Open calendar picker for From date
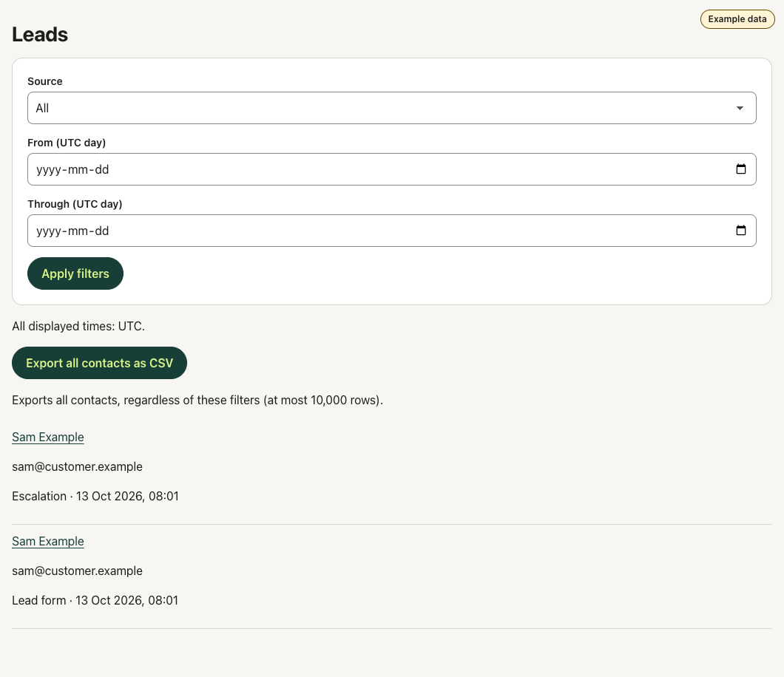 point(740,169)
